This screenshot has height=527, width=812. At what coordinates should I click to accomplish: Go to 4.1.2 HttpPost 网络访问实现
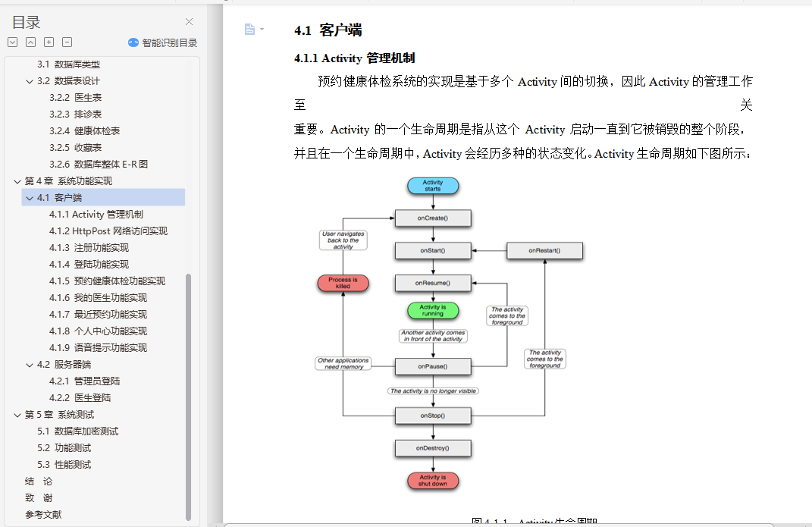[108, 231]
